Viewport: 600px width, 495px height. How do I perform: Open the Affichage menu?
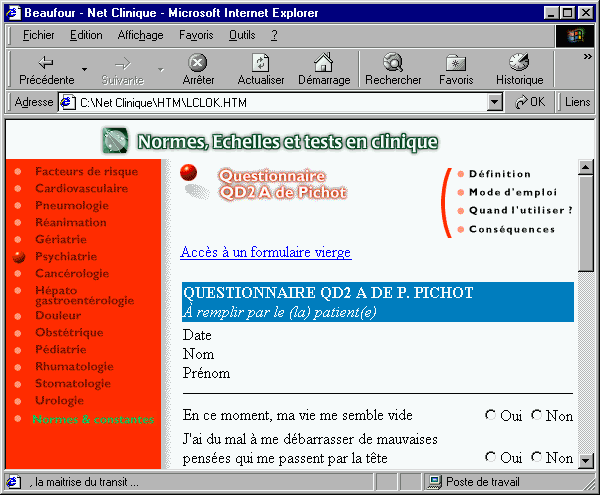coord(140,35)
